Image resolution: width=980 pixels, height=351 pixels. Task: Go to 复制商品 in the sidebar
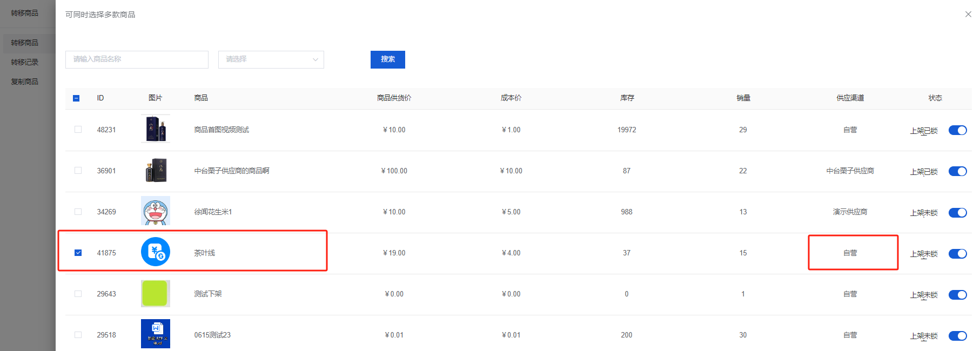pos(25,82)
